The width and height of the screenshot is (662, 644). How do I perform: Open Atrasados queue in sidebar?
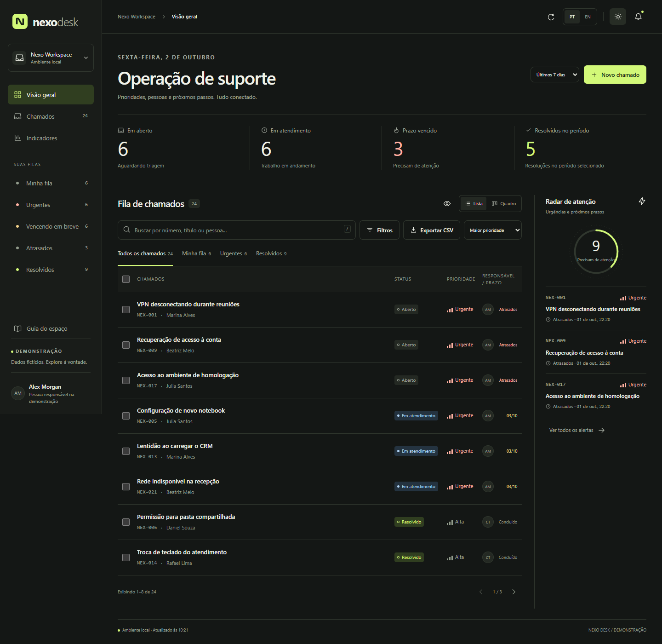pos(51,248)
